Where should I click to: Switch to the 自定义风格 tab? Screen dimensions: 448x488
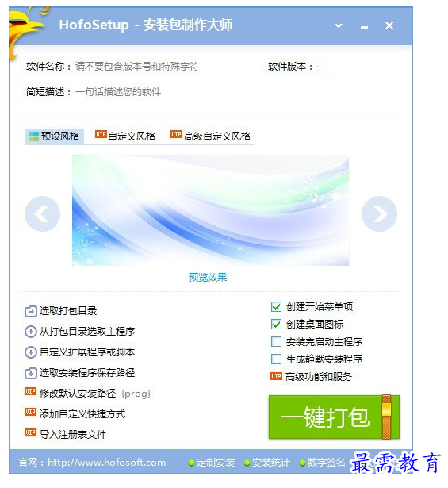(x=125, y=136)
